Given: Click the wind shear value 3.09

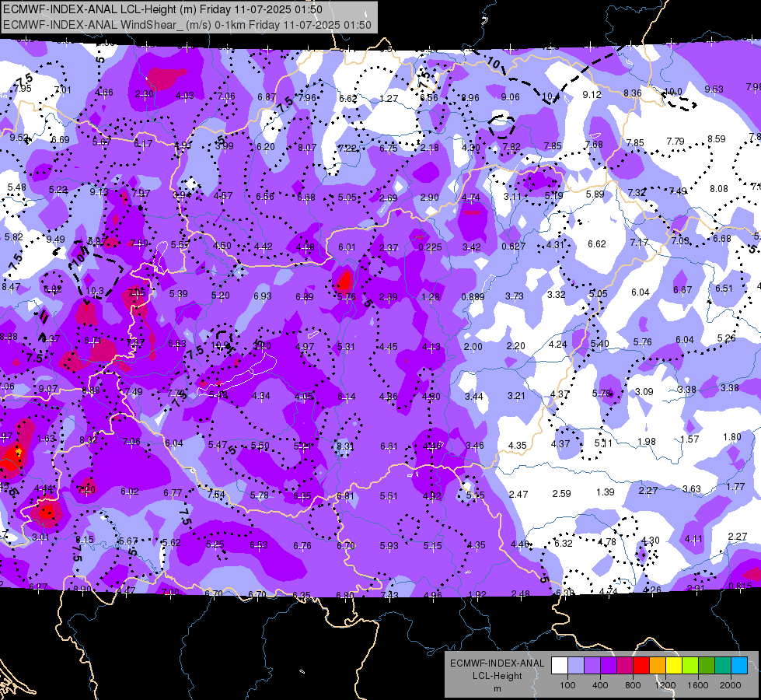Looking at the screenshot, I should pos(644,391).
